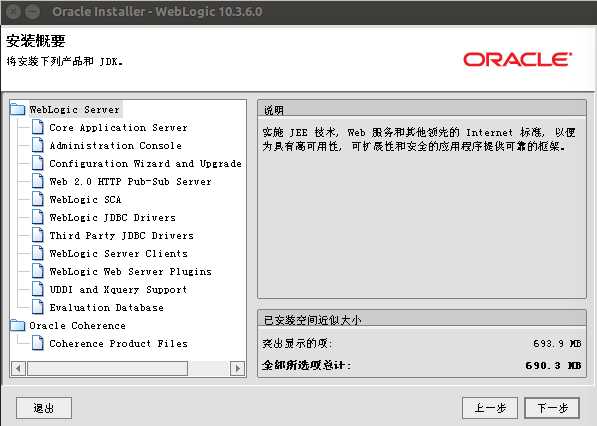Click the Oracle Coherence folder icon
Screen dimensions: 597x426
point(18,325)
